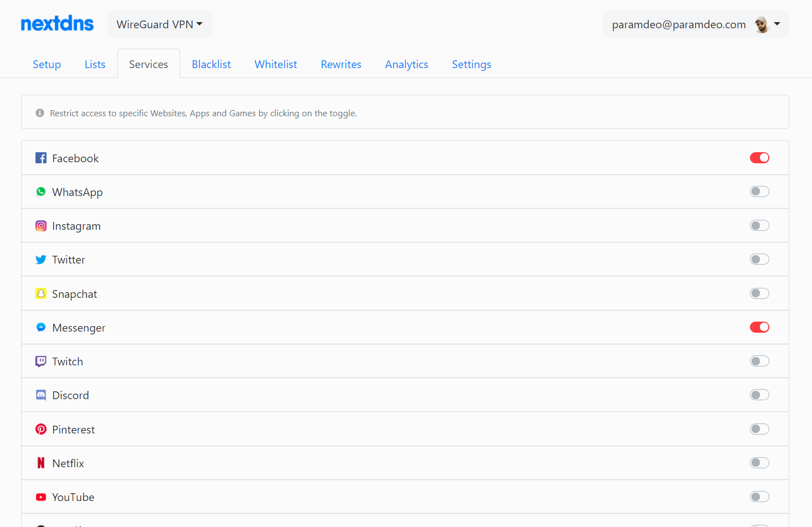Screen dimensions: 812x527
Task: Open the Blacklist tab
Action: [211, 64]
